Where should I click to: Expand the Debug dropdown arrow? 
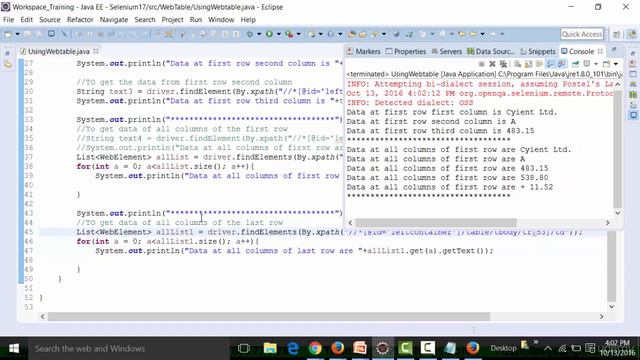point(259,34)
